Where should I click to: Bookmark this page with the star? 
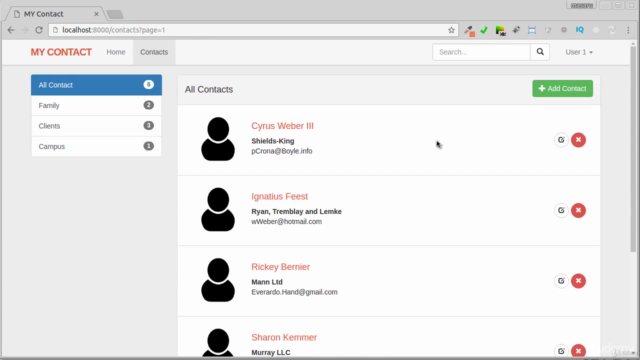click(x=451, y=30)
